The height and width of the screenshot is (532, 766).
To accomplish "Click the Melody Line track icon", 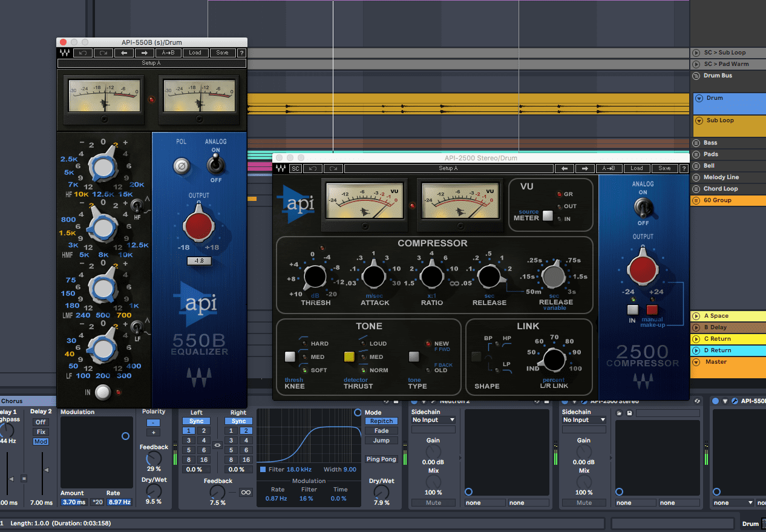I will tap(696, 177).
